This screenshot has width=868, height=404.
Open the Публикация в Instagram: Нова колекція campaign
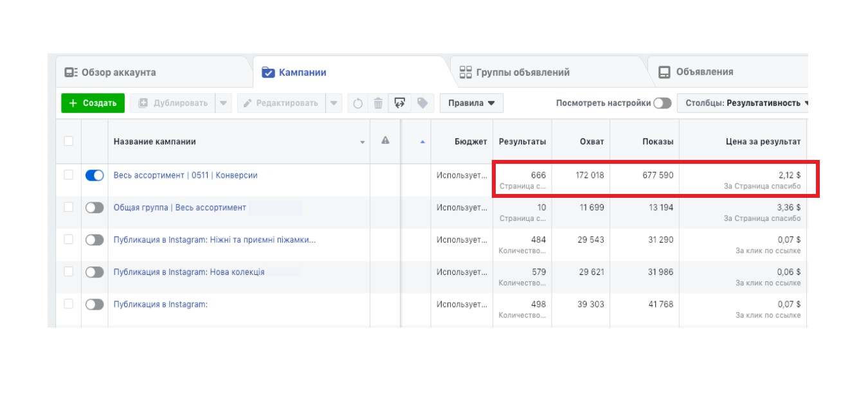pyautogui.click(x=189, y=272)
